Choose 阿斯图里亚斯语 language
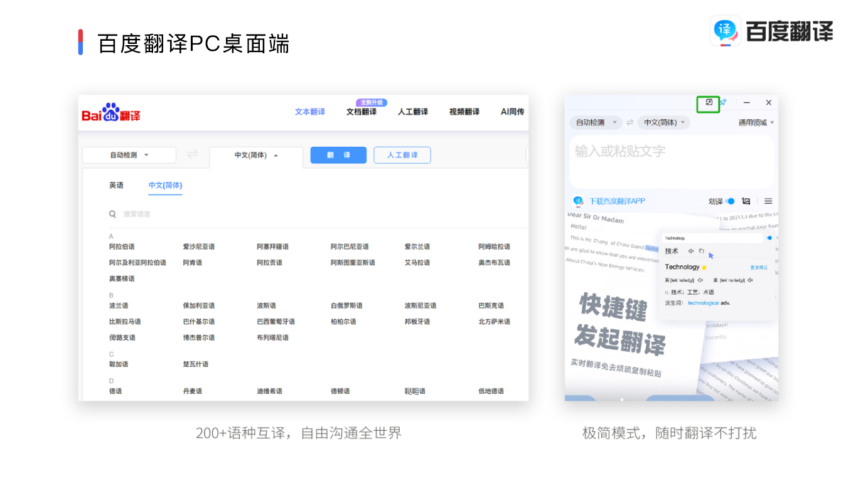 [x=353, y=263]
